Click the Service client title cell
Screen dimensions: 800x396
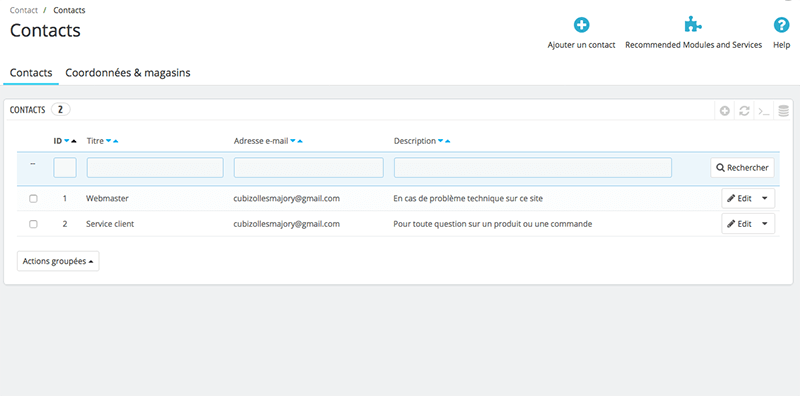click(110, 224)
